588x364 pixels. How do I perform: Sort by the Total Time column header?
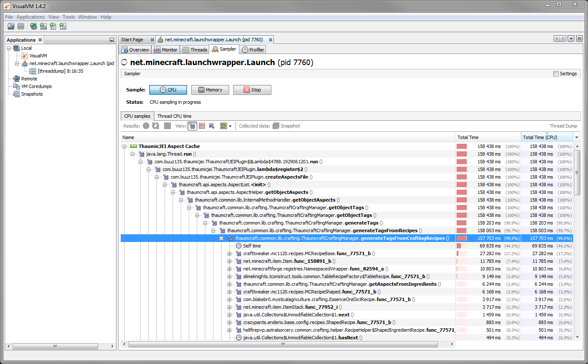pos(488,137)
